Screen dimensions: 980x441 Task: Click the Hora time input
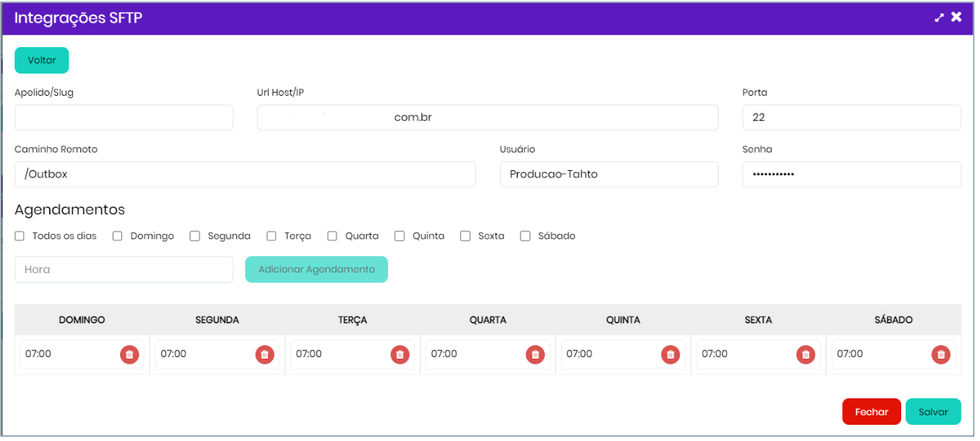pos(124,269)
